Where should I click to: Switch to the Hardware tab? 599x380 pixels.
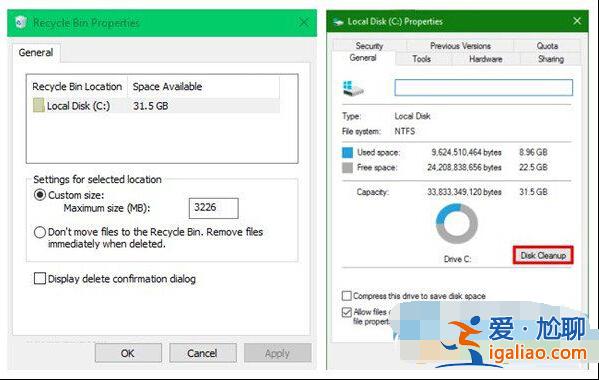click(486, 59)
